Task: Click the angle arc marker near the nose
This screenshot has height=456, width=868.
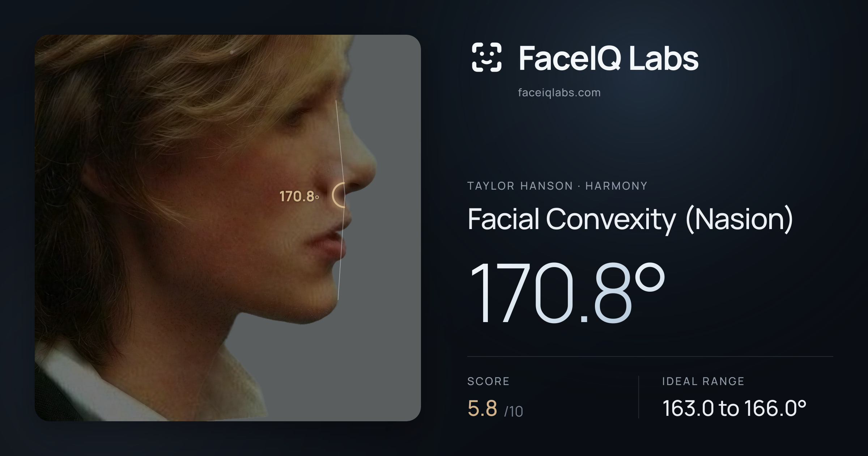Action: coord(339,195)
